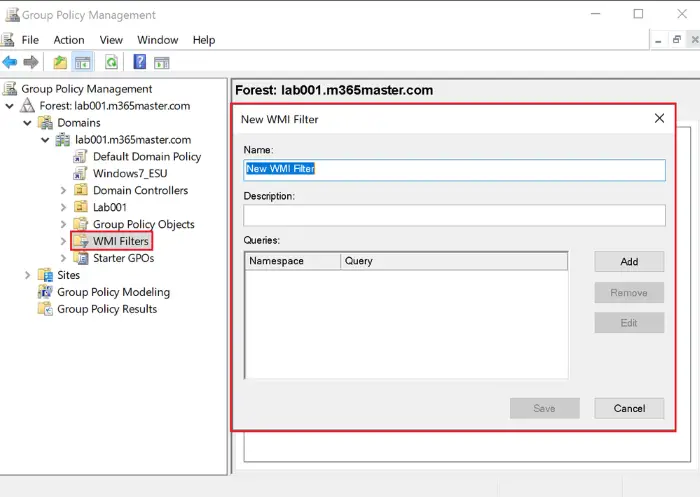700x497 pixels.
Task: Toggle the Show/Hide Console Tree icon
Action: click(x=83, y=62)
